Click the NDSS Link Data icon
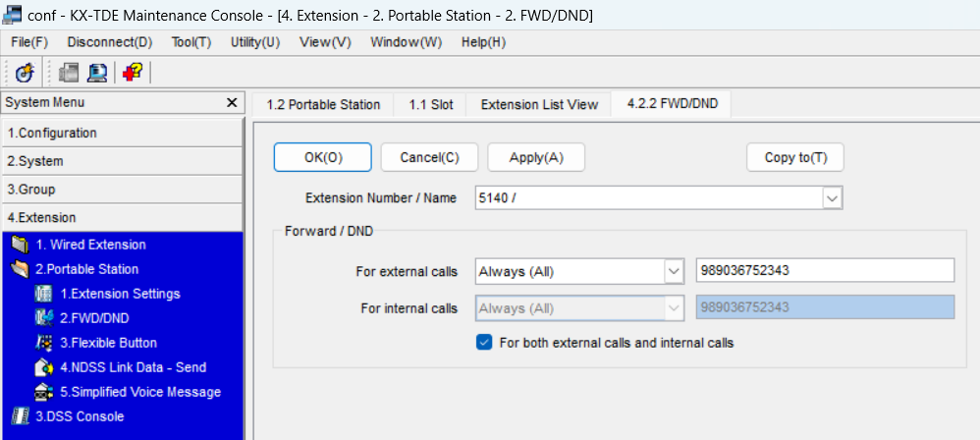Screen dimensions: 980x440 pyautogui.click(x=44, y=367)
